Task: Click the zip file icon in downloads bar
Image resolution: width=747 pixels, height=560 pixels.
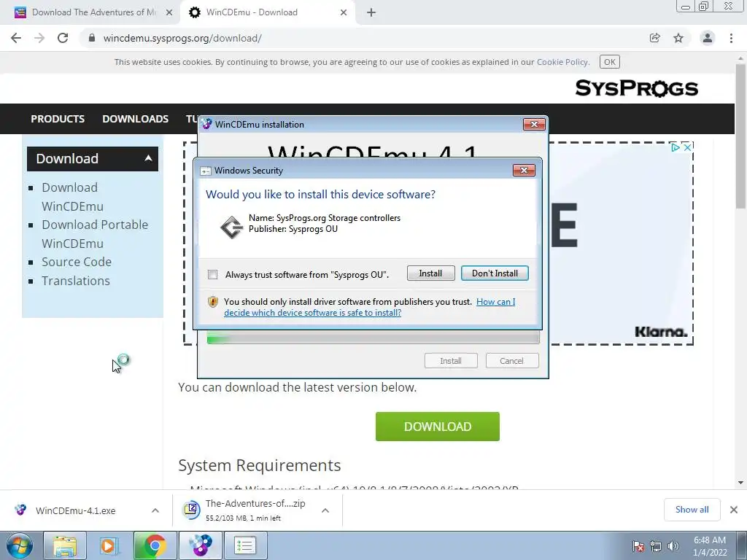Action: coord(191,510)
